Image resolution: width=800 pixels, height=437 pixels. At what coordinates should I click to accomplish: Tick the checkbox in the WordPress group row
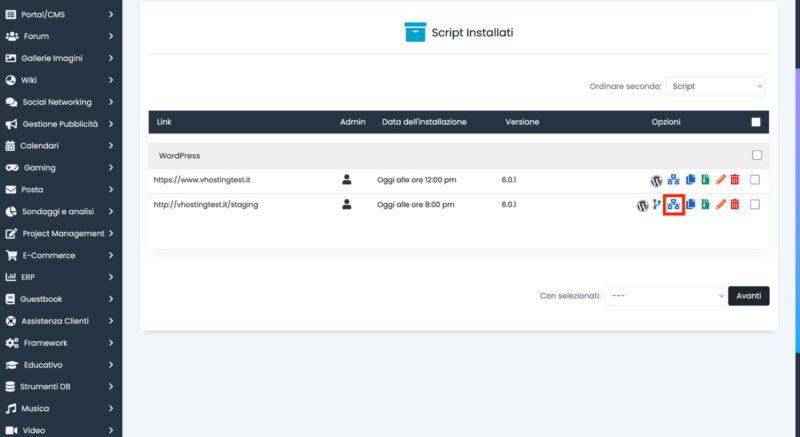tap(757, 155)
